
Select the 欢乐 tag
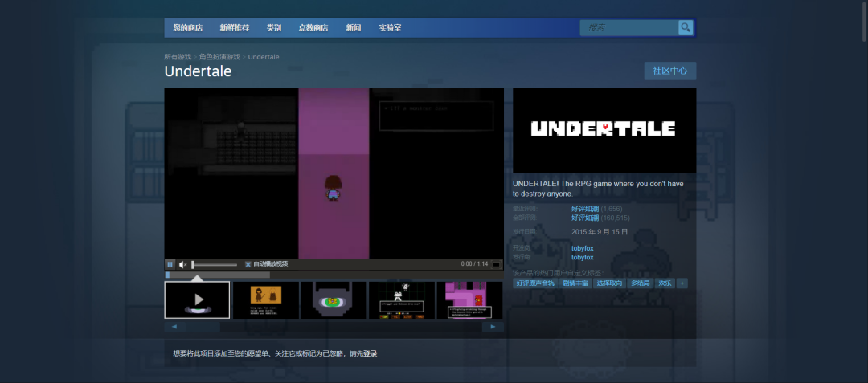point(665,283)
